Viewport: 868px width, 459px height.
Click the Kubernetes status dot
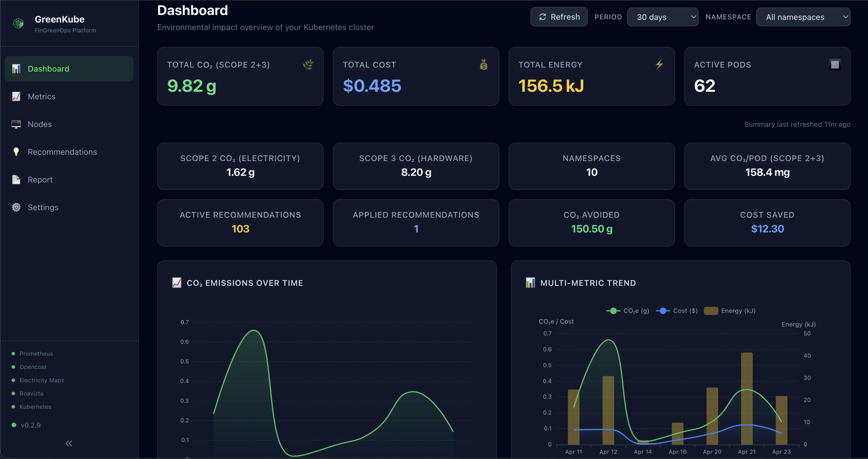click(x=14, y=407)
